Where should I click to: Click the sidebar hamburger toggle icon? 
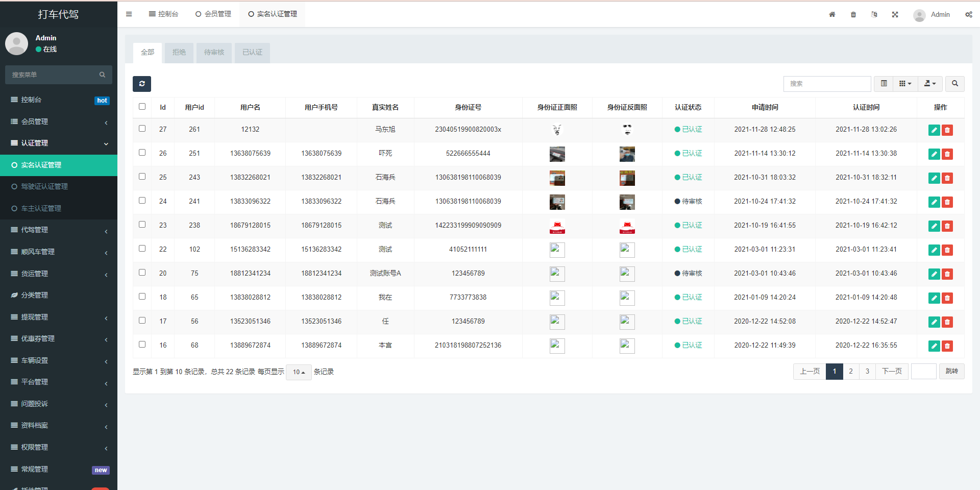(x=129, y=14)
